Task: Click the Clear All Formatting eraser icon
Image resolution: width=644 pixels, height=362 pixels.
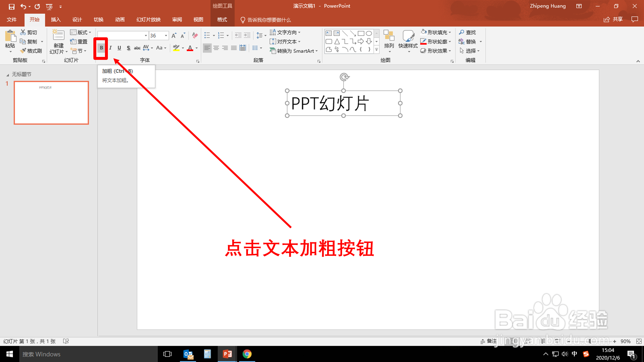Action: [x=195, y=35]
